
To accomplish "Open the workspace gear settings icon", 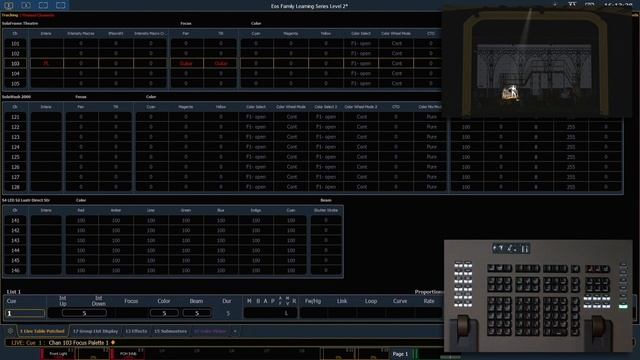I will click(x=11, y=331).
